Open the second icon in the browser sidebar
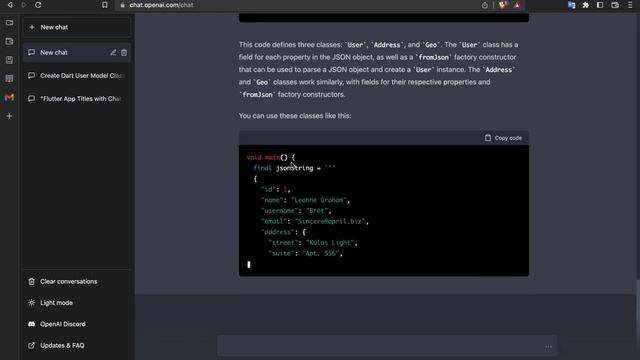 [9, 41]
